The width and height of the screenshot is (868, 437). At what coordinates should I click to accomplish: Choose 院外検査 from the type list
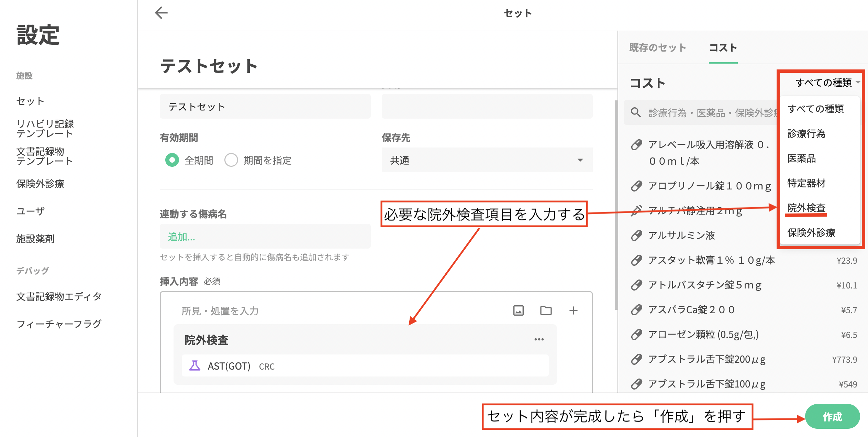pyautogui.click(x=806, y=208)
